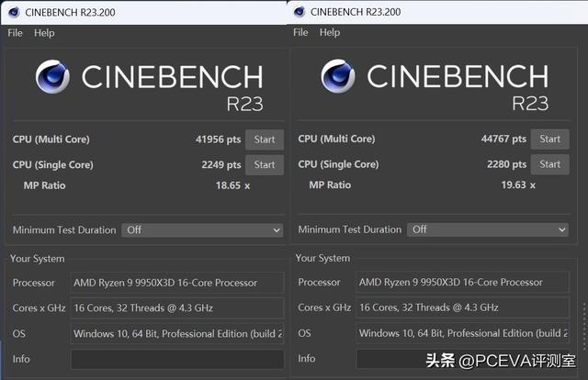Open the Minimum Test Duration dropdown in the left window

[x=202, y=230]
